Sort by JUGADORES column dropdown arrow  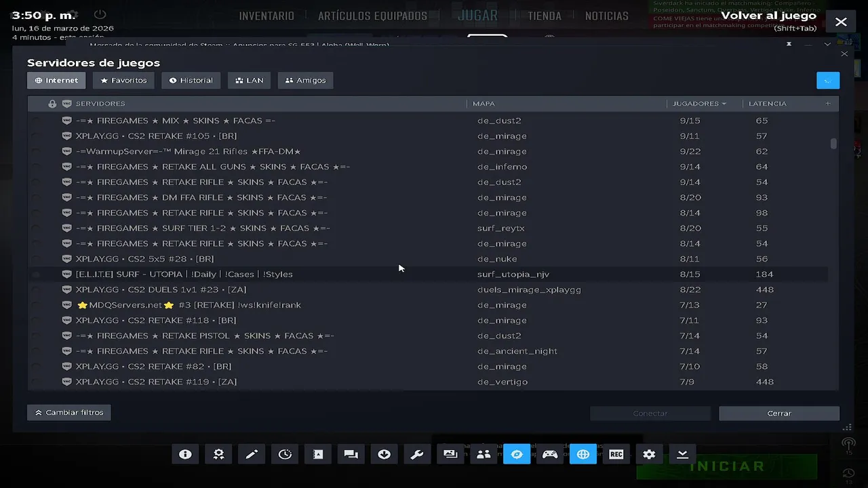point(724,104)
